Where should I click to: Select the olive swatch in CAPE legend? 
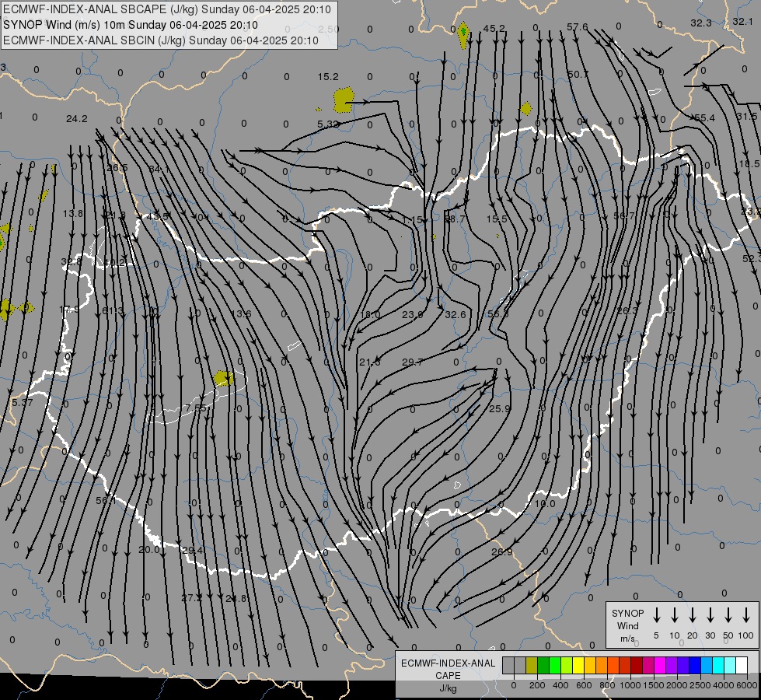pos(532,666)
